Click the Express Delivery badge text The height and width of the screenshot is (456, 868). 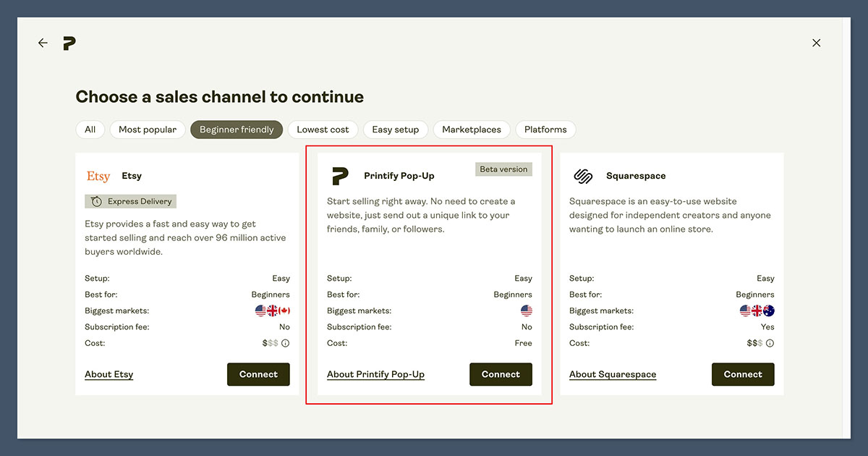click(x=139, y=202)
